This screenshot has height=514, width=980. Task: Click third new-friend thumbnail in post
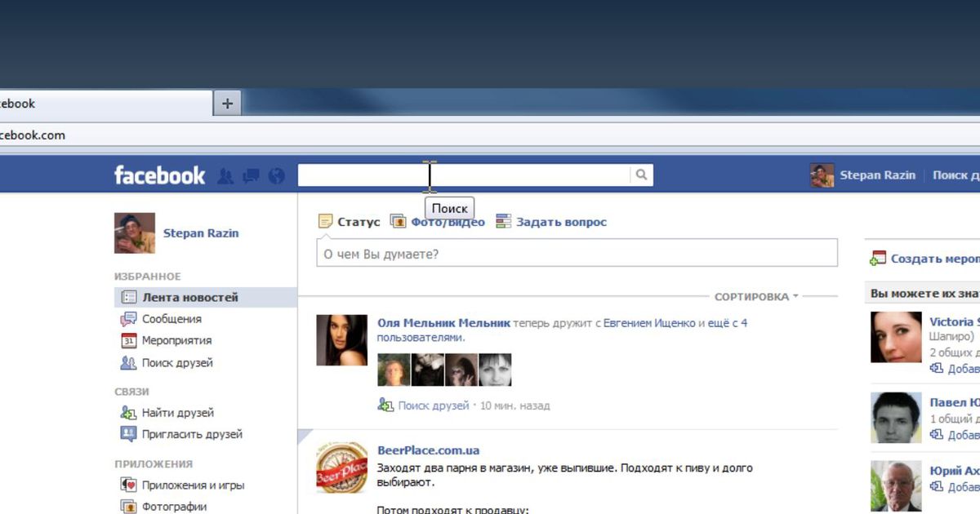pos(461,370)
